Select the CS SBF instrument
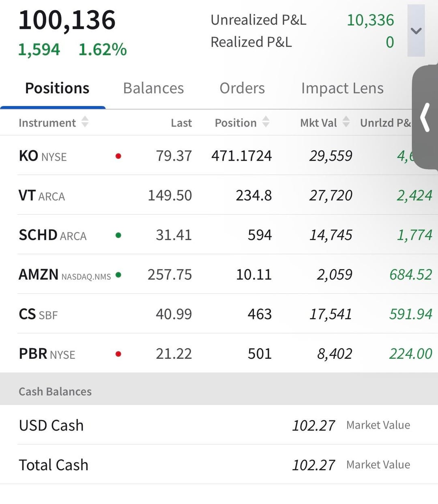 tap(38, 314)
